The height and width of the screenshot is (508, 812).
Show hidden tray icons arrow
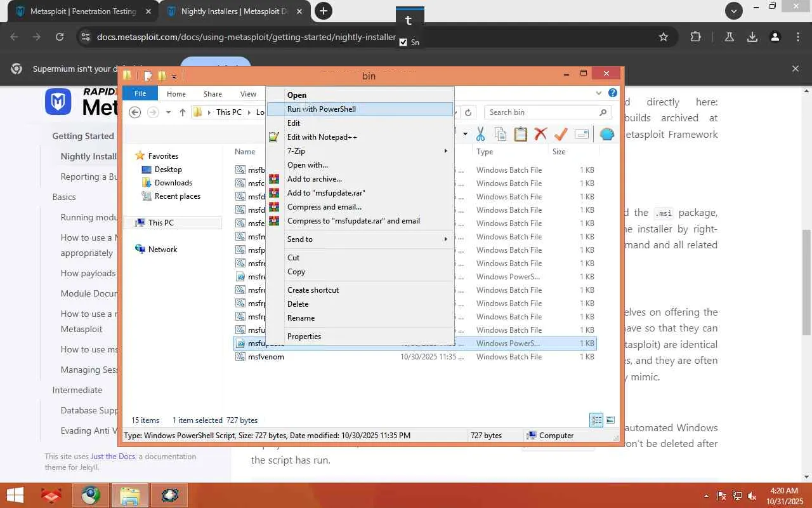[x=707, y=496]
